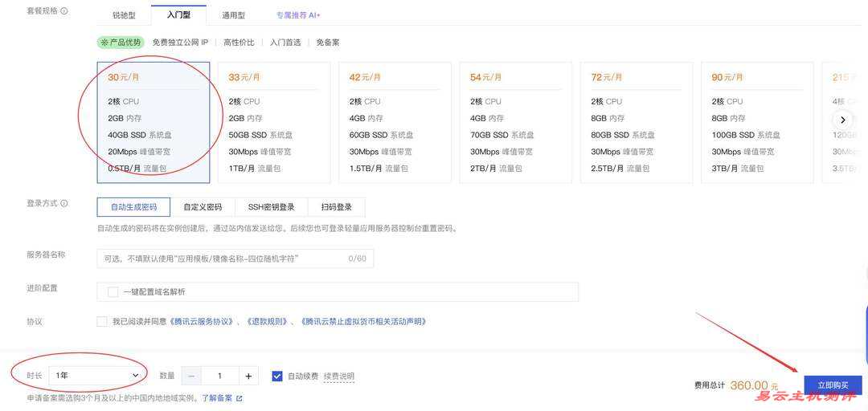Choose the 42元/月 plan card
Image resolution: width=868 pixels, height=411 pixels.
(x=395, y=122)
